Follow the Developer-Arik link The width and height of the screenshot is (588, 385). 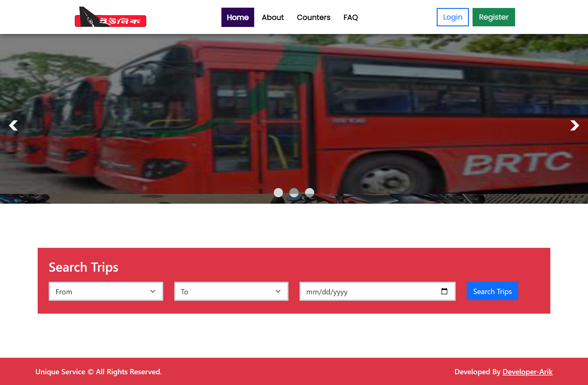point(528,372)
